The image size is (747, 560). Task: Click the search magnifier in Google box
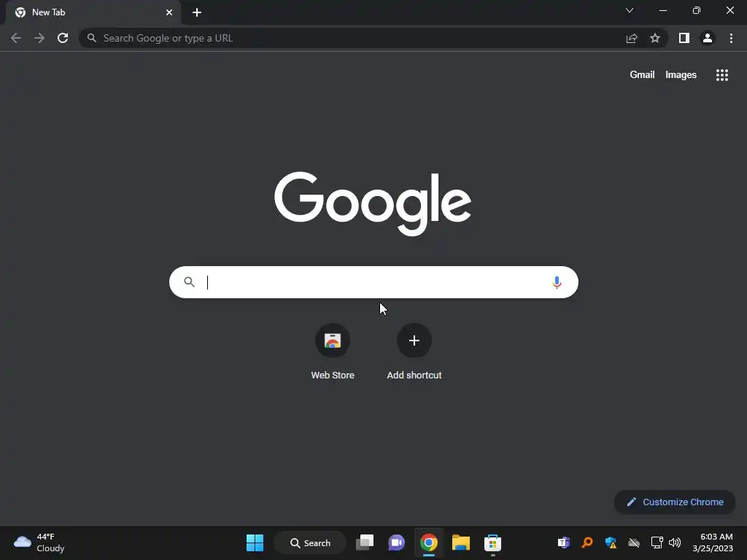[189, 282]
